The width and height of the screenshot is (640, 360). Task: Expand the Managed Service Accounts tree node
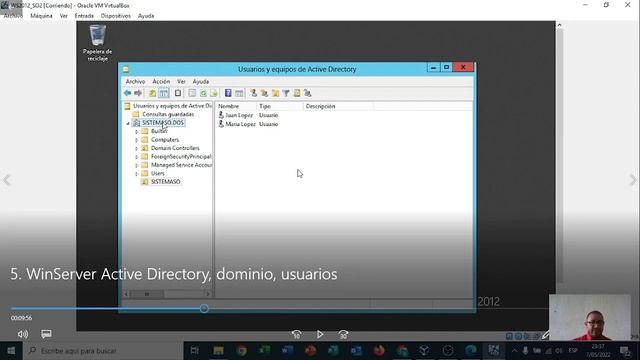coord(137,165)
